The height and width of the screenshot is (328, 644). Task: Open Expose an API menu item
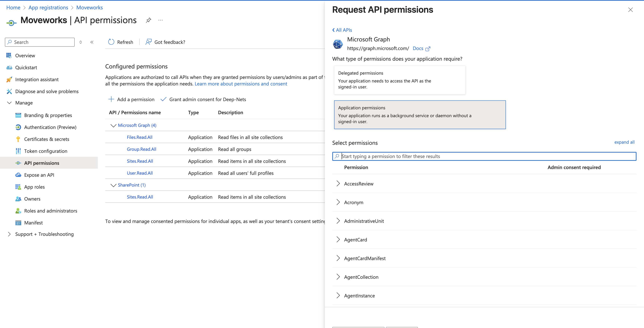39,175
